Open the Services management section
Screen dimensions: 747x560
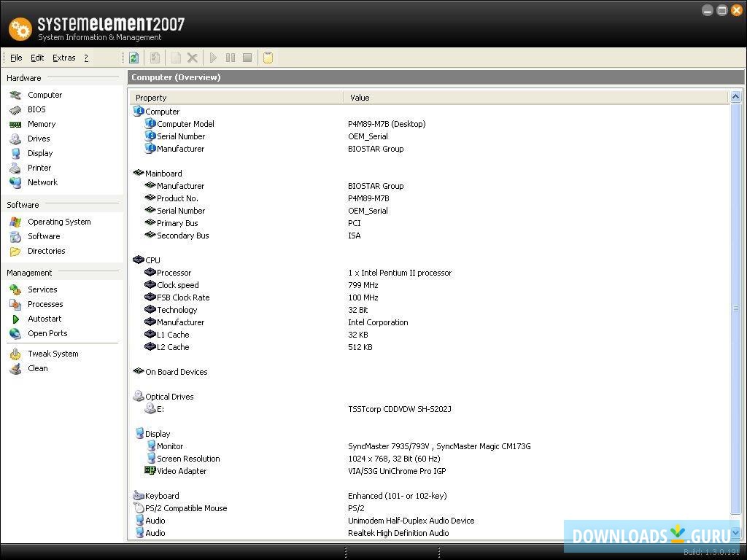point(42,289)
